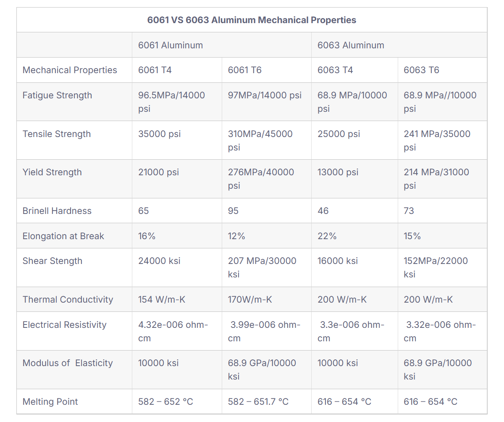The width and height of the screenshot is (504, 422).
Task: Select the '6063 Aluminum' header cell
Action: (351, 45)
